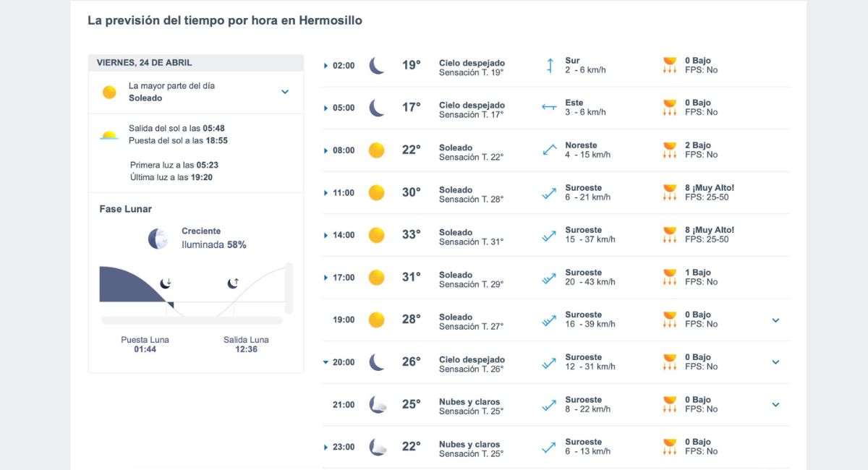Viewport: 868px width, 470px height.
Task: Click the yellow Soleado sun icon in the sidebar
Action: tap(109, 92)
